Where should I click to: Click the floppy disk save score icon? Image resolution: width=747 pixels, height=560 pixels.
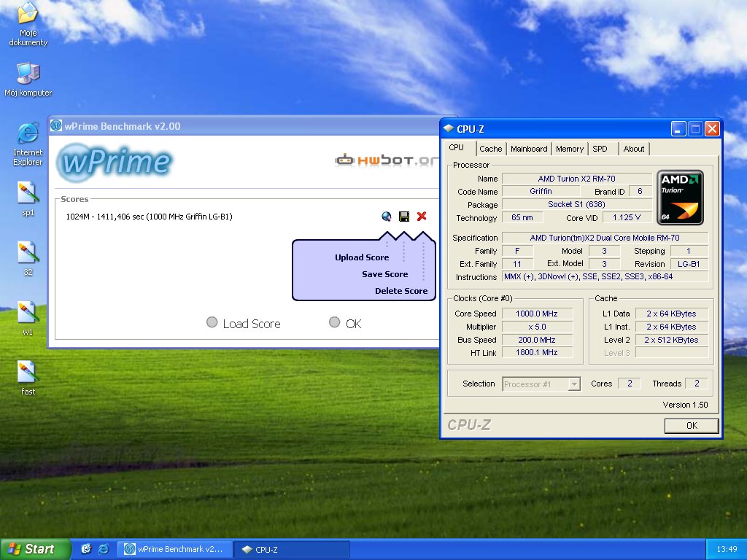pyautogui.click(x=404, y=217)
